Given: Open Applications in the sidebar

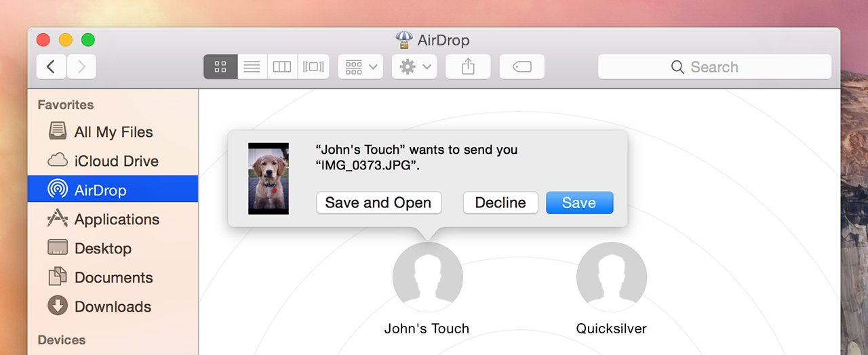Looking at the screenshot, I should click(x=113, y=220).
